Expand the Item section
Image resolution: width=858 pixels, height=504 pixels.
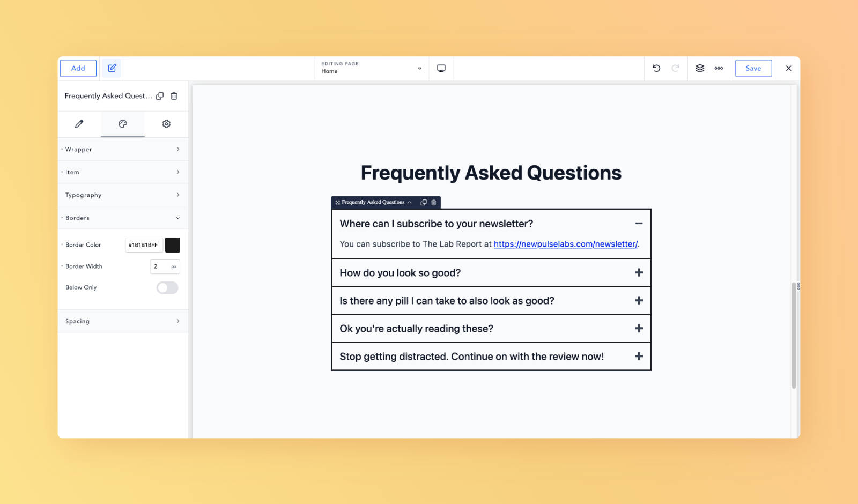[x=123, y=172]
